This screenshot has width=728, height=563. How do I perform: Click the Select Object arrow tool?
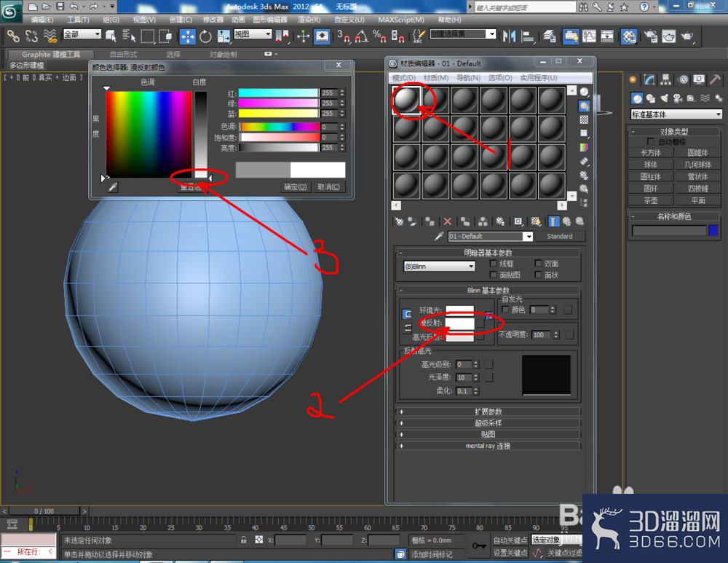[111, 36]
